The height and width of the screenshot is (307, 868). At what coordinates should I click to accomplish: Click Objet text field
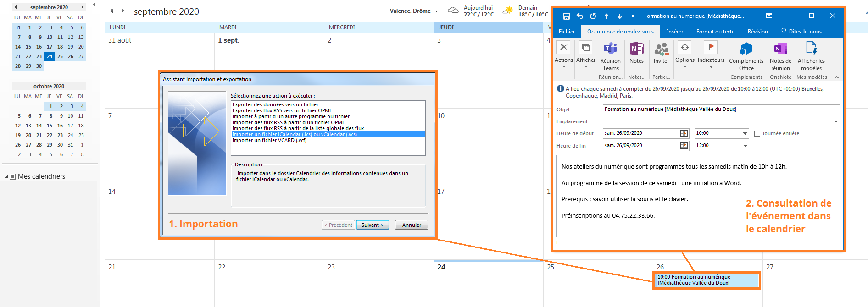pos(721,110)
